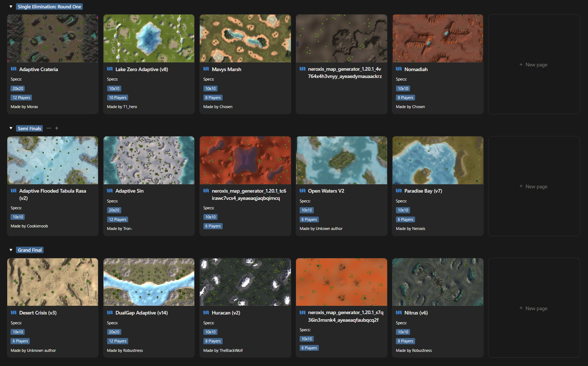Click the map icon beside Open Waters V2
Viewport: 588px width, 366px height.
[303, 190]
